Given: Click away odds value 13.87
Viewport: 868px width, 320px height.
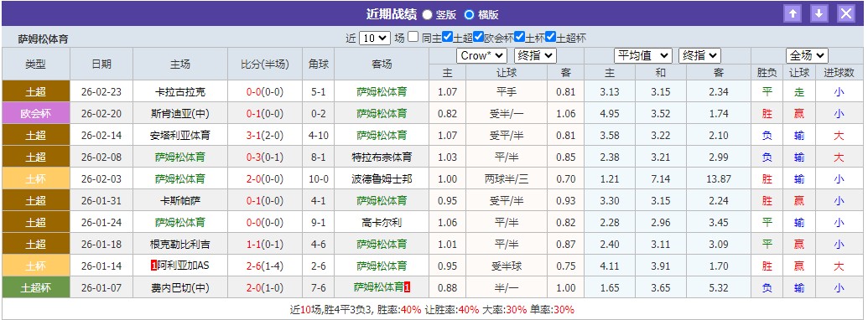Looking at the screenshot, I should pos(719,179).
